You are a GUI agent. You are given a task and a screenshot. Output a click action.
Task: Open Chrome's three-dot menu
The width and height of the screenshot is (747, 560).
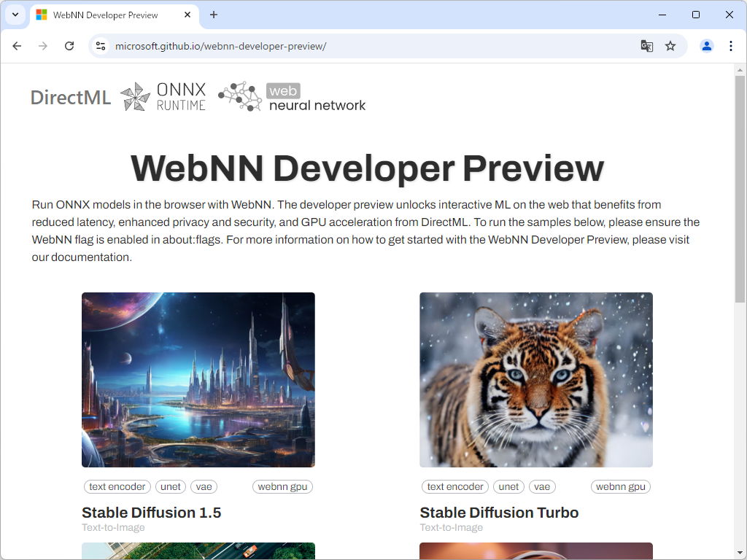click(x=731, y=45)
